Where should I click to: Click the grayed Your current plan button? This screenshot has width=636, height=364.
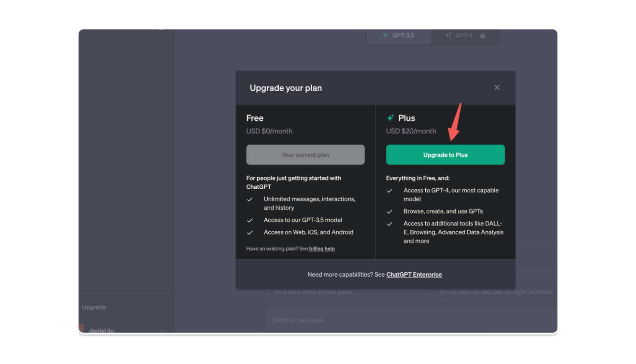(305, 155)
